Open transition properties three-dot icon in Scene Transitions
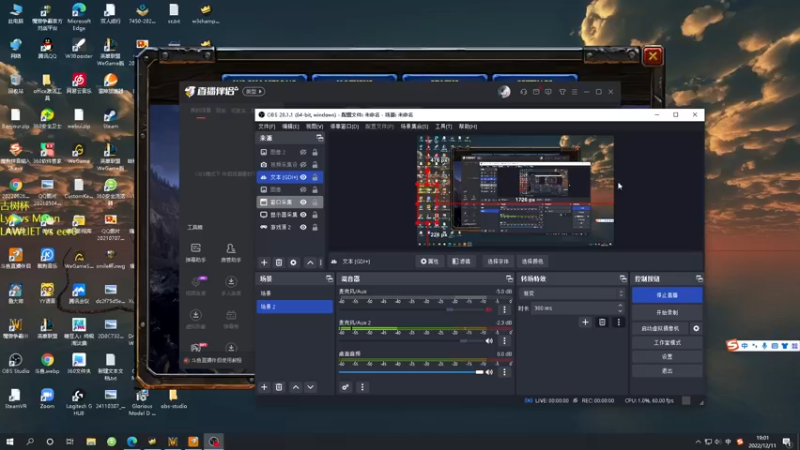This screenshot has width=800, height=450. tap(618, 322)
